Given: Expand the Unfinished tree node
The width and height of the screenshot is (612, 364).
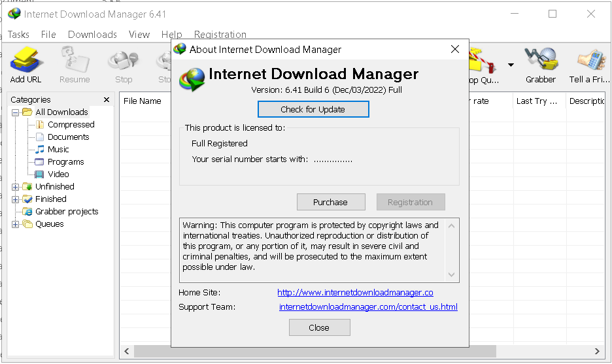Looking at the screenshot, I should pos(15,187).
